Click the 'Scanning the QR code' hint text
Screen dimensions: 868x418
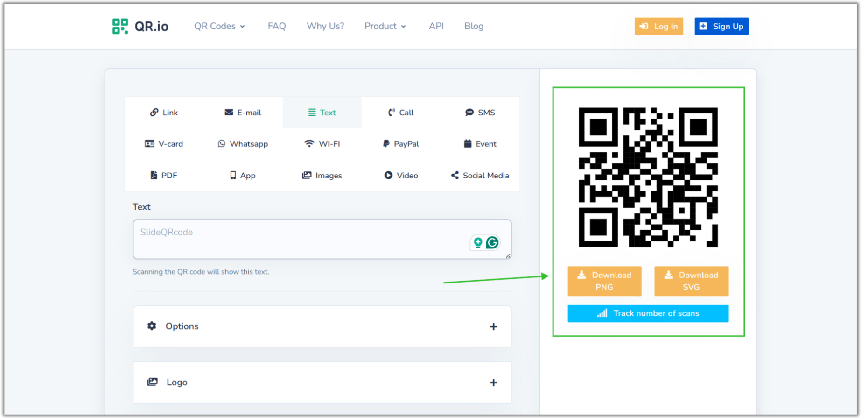(201, 272)
